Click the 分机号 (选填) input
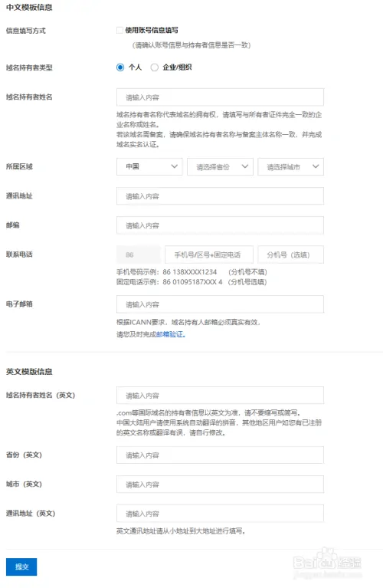 [x=290, y=255]
